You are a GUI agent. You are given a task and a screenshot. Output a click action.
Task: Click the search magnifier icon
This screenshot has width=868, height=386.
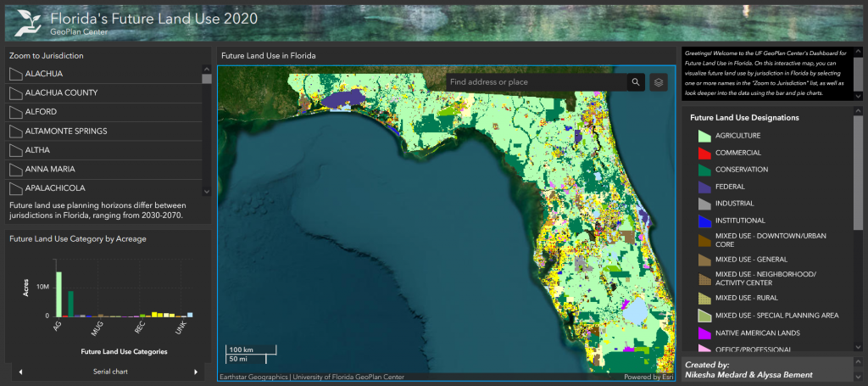coord(636,82)
